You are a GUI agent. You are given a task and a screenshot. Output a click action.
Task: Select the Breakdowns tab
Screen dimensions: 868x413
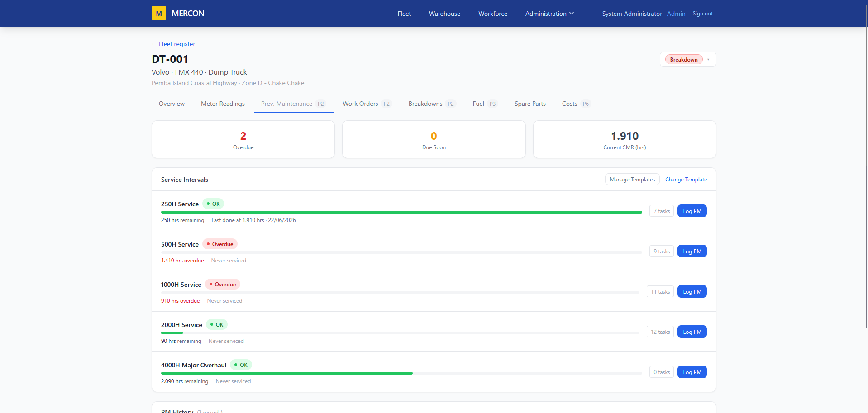coord(432,104)
